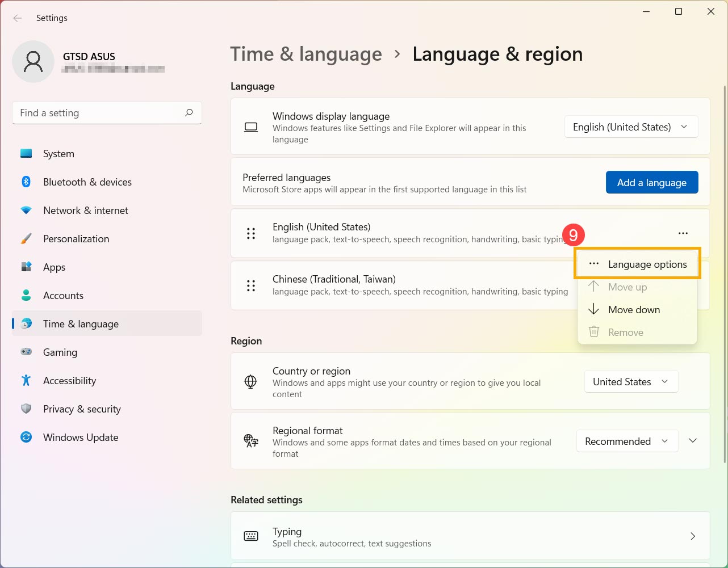Click the Related settings heading
The image size is (728, 568).
tap(266, 500)
